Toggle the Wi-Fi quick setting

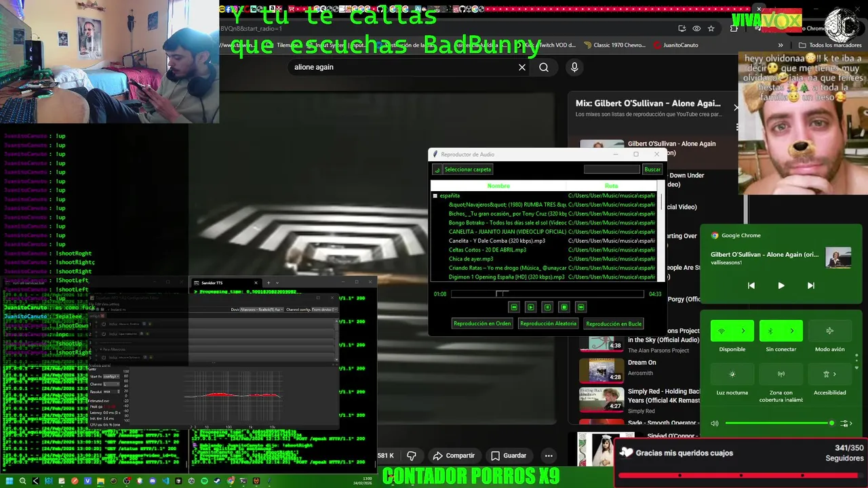click(722, 331)
